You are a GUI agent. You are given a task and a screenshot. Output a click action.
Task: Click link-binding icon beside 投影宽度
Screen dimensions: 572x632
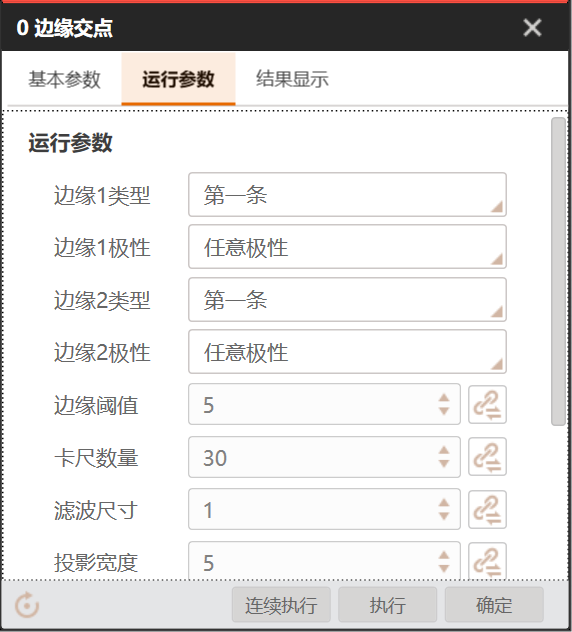(x=487, y=561)
